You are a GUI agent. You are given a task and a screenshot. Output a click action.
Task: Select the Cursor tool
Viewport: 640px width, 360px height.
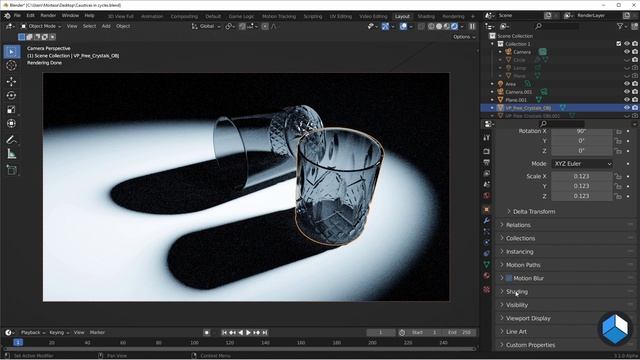pos(11,65)
